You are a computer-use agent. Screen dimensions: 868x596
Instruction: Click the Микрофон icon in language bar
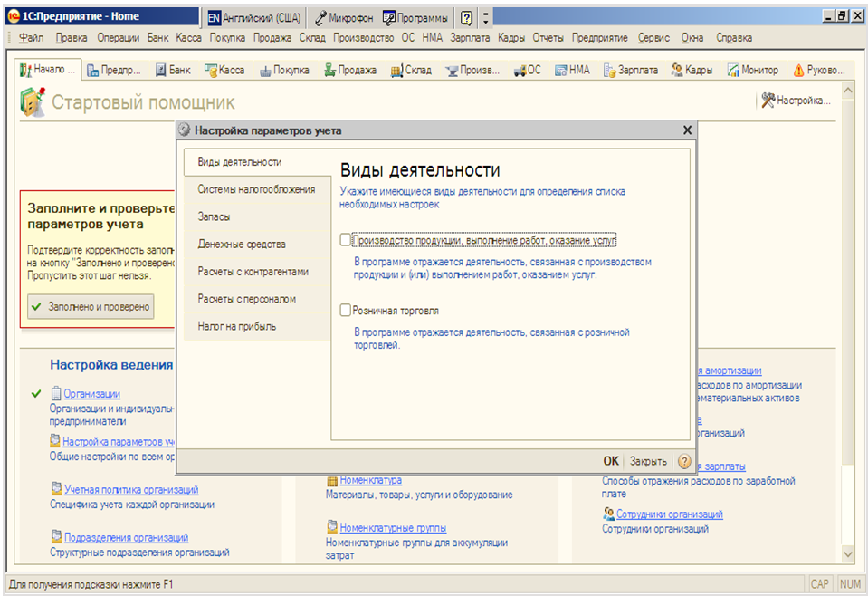(x=320, y=18)
